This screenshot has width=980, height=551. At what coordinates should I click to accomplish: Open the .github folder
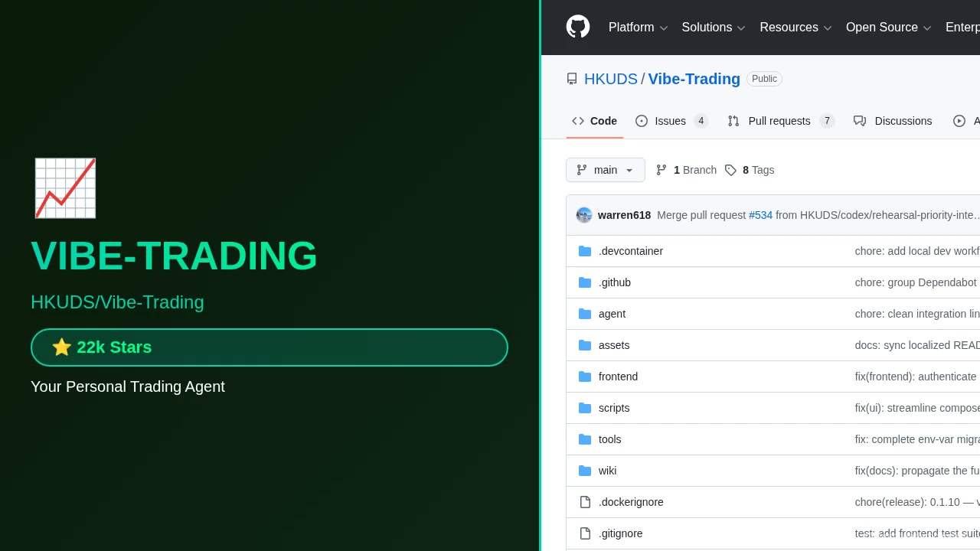[615, 282]
